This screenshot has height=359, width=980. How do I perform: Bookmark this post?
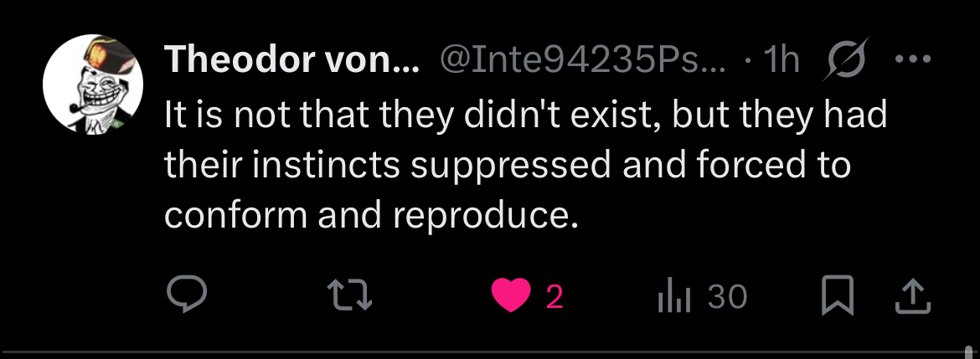click(834, 296)
